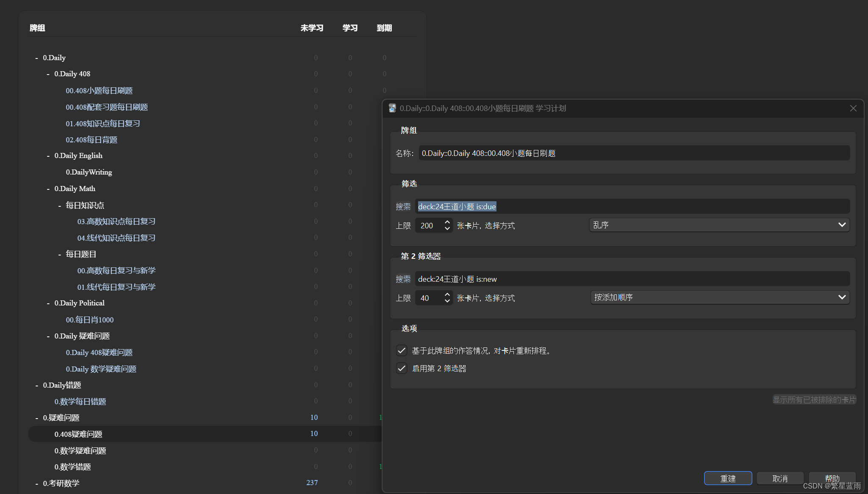
Task: Open the 00.每日肖1000 deck
Action: (x=90, y=320)
